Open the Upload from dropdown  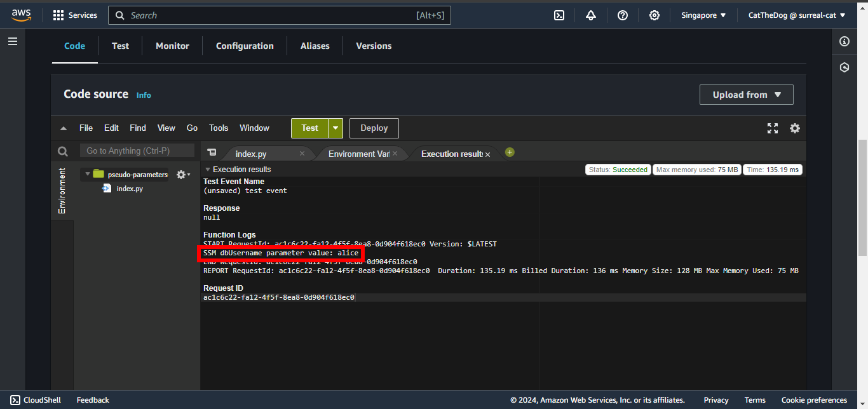747,95
